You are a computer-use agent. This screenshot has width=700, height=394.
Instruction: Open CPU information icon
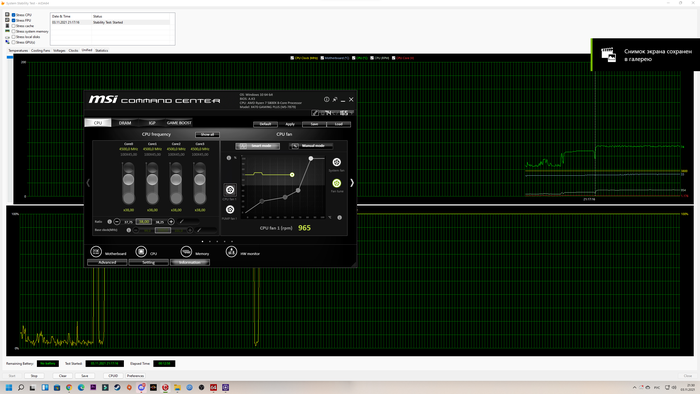(x=141, y=252)
